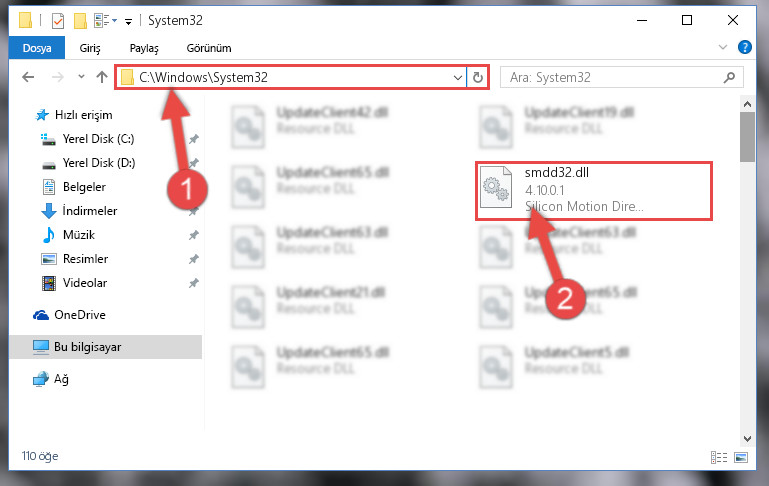Open the Paylaş ribbon tab
Screen dimensions: 769x486
coord(144,48)
